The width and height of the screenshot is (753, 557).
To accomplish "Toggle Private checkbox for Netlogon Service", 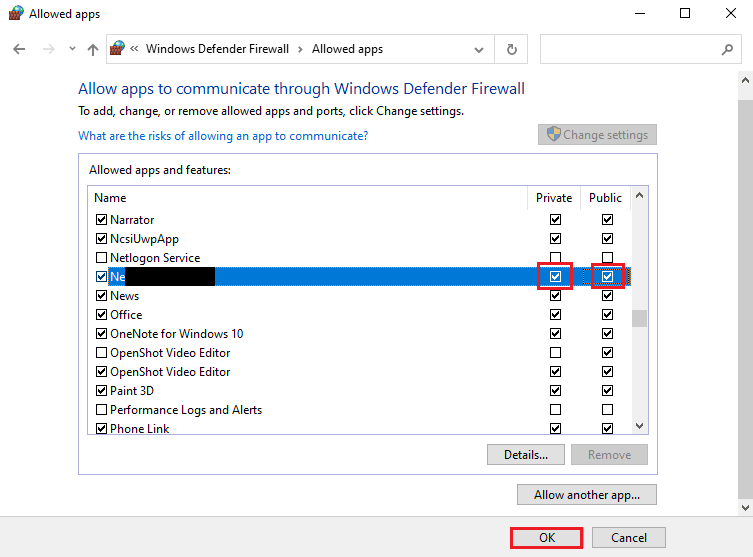I will 555,257.
